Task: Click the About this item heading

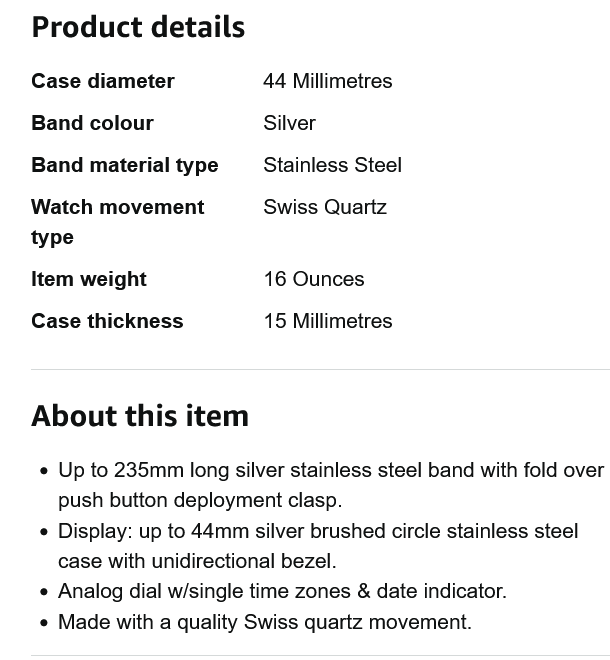Action: point(140,415)
